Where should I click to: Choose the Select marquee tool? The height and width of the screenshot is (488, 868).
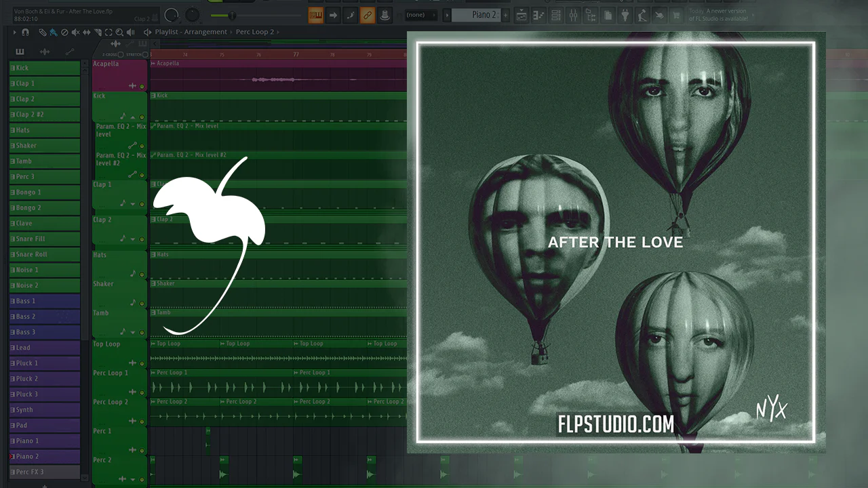click(x=110, y=32)
